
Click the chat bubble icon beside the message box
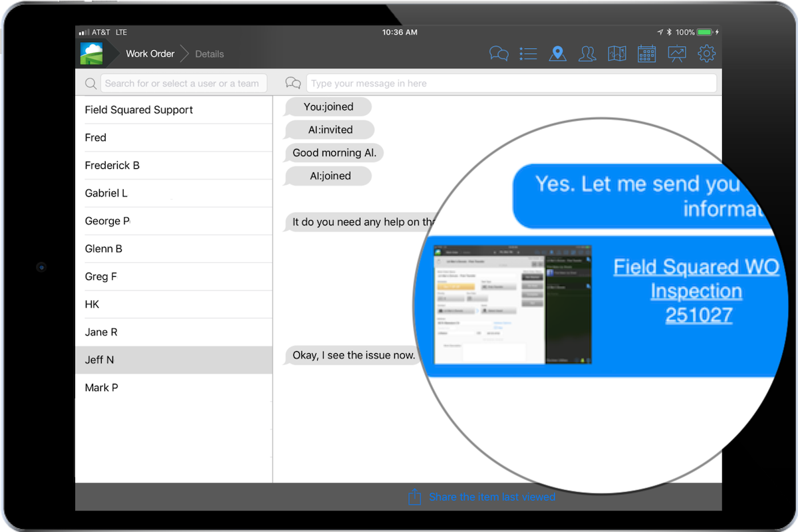(x=293, y=82)
